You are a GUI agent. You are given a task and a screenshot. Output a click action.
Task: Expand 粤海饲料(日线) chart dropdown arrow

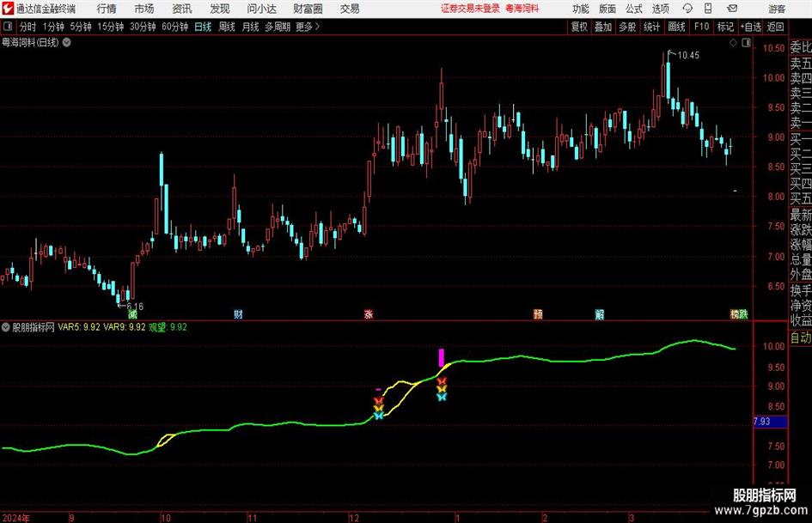[x=67, y=43]
